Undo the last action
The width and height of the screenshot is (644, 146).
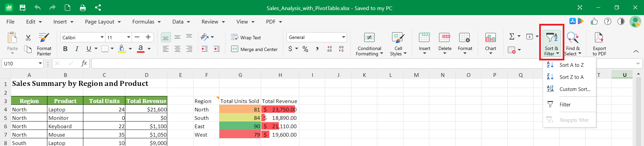pyautogui.click(x=37, y=7)
